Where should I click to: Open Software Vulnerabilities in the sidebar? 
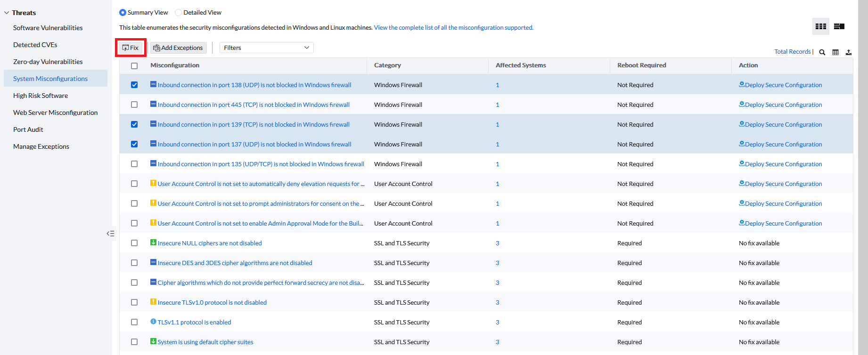(x=48, y=28)
